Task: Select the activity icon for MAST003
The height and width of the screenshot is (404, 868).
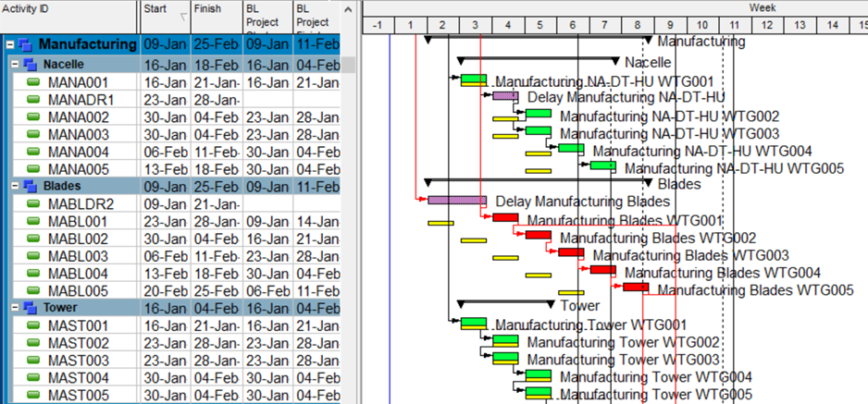Action: pyautogui.click(x=34, y=361)
